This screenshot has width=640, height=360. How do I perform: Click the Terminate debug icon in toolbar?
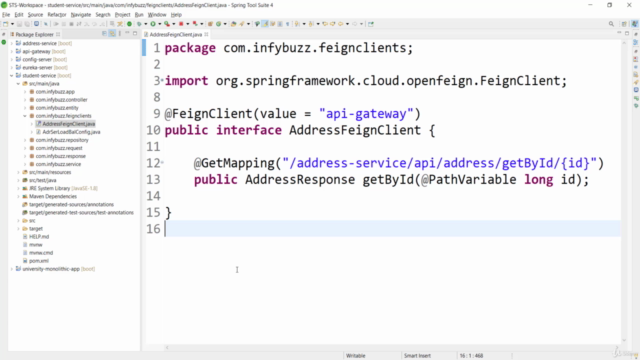tap(71, 24)
